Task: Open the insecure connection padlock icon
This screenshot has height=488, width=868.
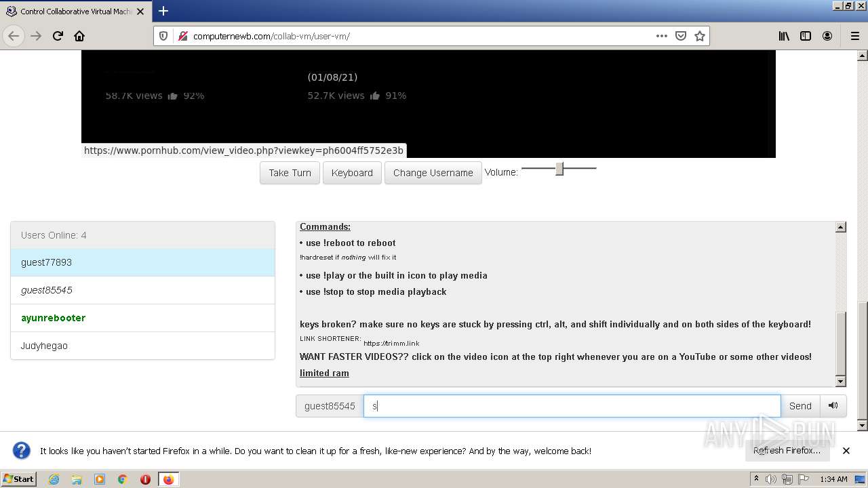Action: 182,36
